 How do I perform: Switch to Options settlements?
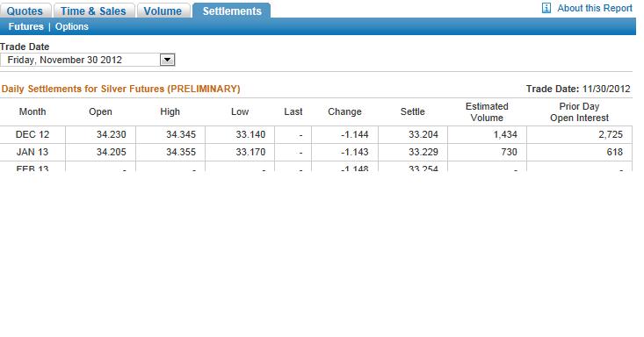[72, 26]
